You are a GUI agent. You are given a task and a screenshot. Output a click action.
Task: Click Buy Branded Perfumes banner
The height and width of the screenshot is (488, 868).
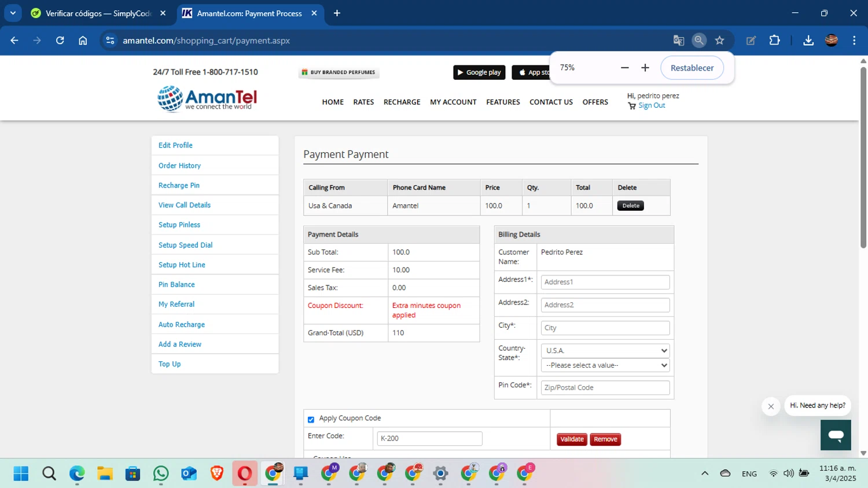click(x=339, y=72)
